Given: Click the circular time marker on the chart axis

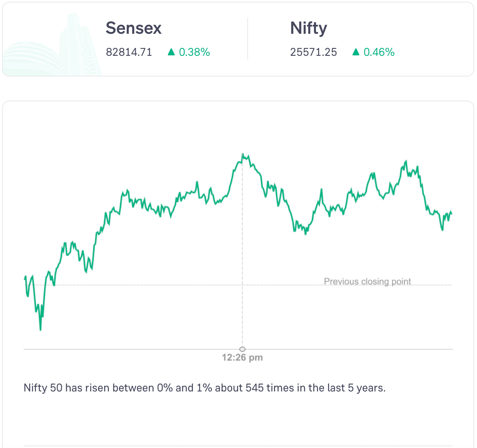Looking at the screenshot, I should click(242, 349).
